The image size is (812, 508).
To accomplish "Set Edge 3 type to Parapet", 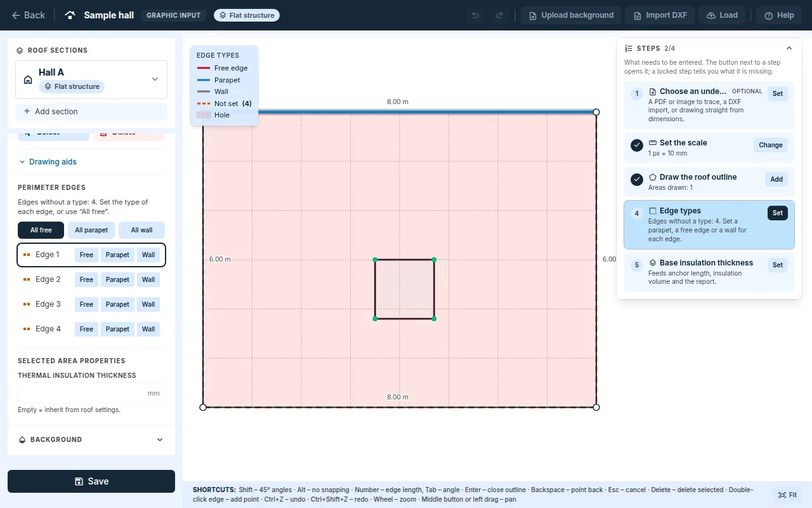I will 117,304.
